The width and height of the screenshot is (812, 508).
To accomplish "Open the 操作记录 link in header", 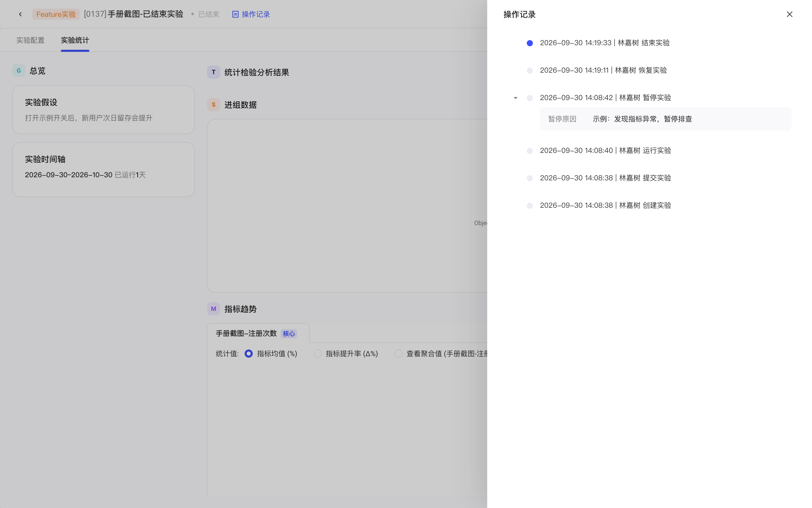I will pos(251,14).
